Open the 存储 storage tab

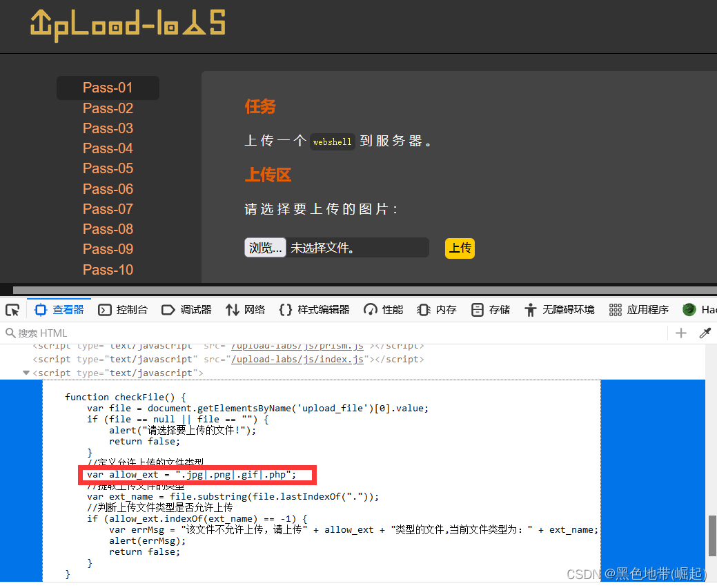coord(491,310)
